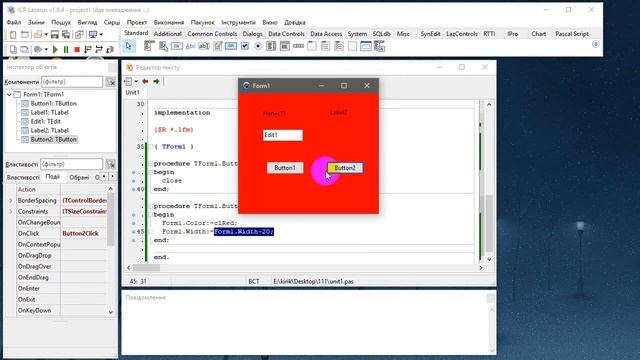The width and height of the screenshot is (640, 360).
Task: Select Label2: TLabel in component tree
Action: 49,131
